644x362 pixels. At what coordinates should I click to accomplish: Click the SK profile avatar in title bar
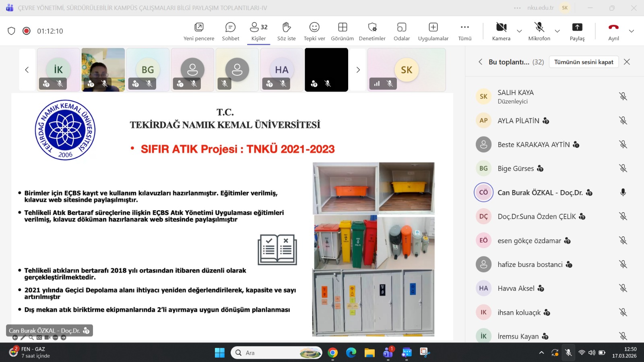[x=565, y=8]
